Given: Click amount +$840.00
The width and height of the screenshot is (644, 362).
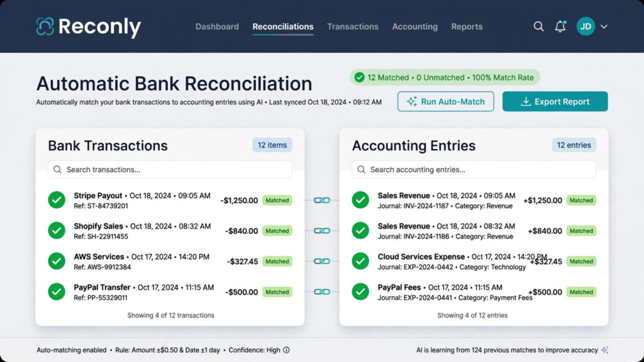Looking at the screenshot, I should tap(545, 231).
